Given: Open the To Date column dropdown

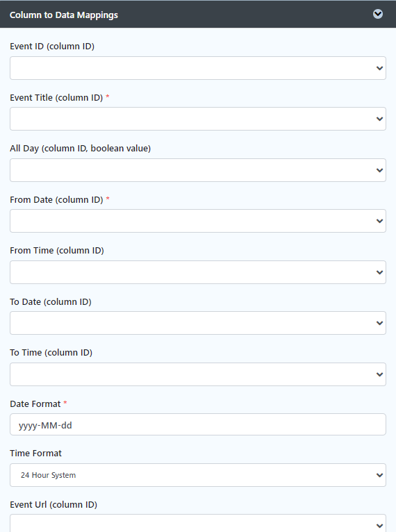Looking at the screenshot, I should click(198, 323).
